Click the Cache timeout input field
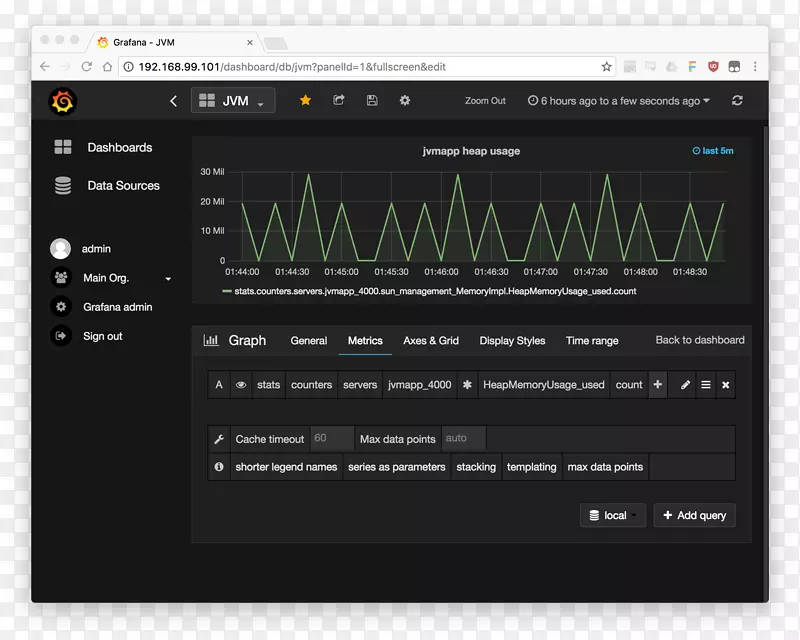800x640 pixels. pyautogui.click(x=332, y=439)
